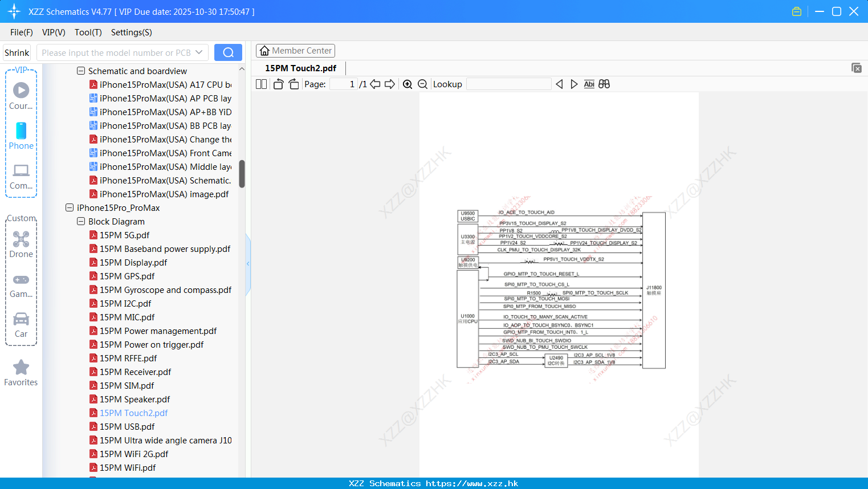This screenshot has width=868, height=489.
Task: Open the model number dropdown
Action: [199, 52]
